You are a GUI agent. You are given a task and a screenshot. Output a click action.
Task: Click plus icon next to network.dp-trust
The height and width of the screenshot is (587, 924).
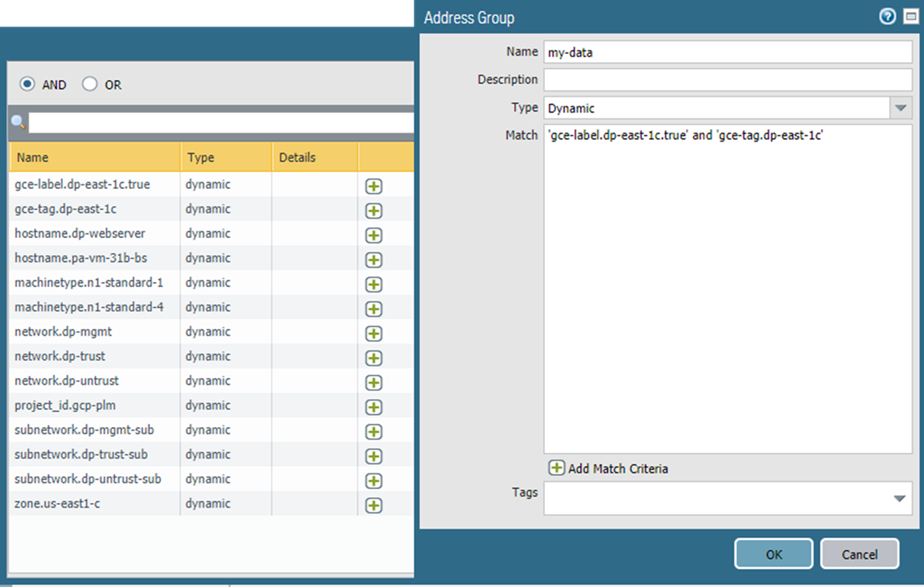(x=374, y=358)
